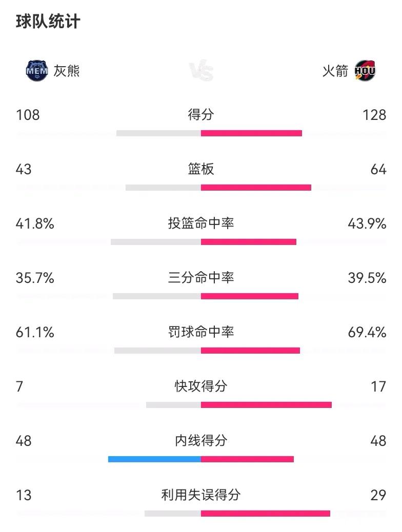Open the Memphis Grizzlies MEM logo
This screenshot has width=402, height=532.
point(37,71)
